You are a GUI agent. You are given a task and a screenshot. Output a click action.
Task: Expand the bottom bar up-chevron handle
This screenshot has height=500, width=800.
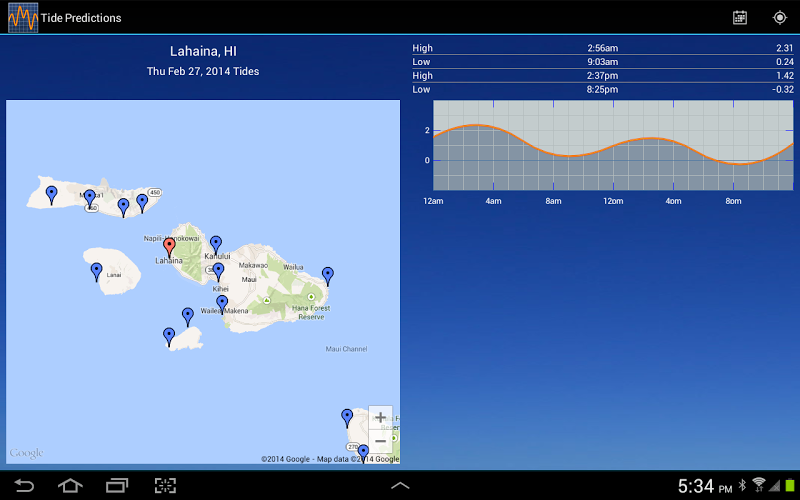click(x=400, y=486)
